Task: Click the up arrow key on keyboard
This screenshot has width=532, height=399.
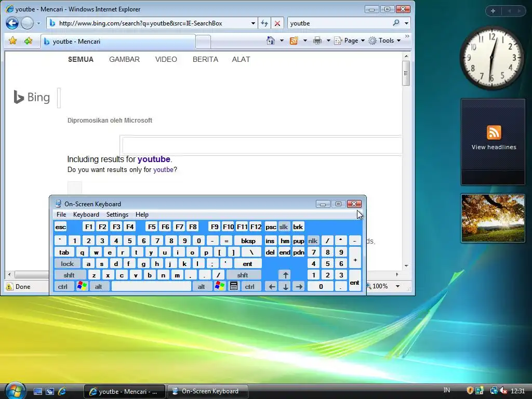Action: pos(285,275)
